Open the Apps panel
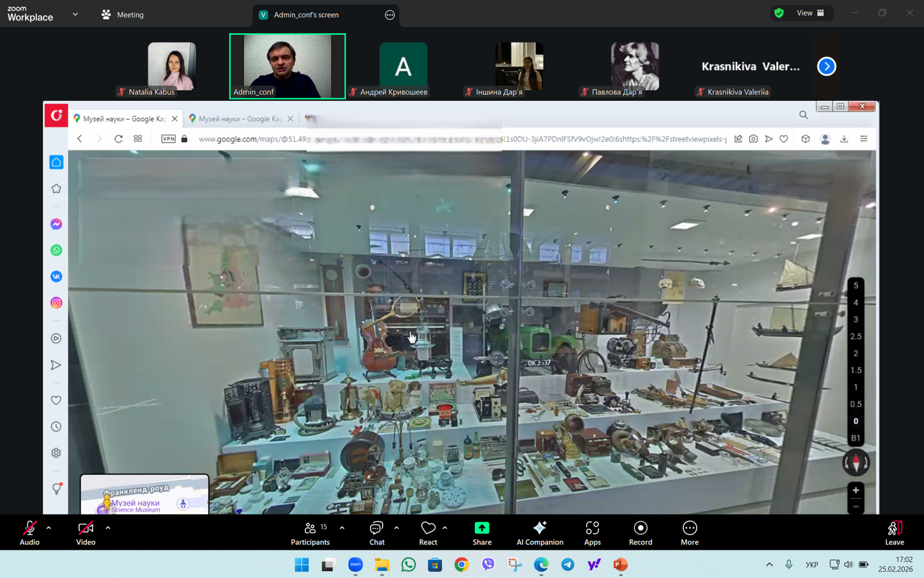Image resolution: width=924 pixels, height=578 pixels. tap(592, 532)
